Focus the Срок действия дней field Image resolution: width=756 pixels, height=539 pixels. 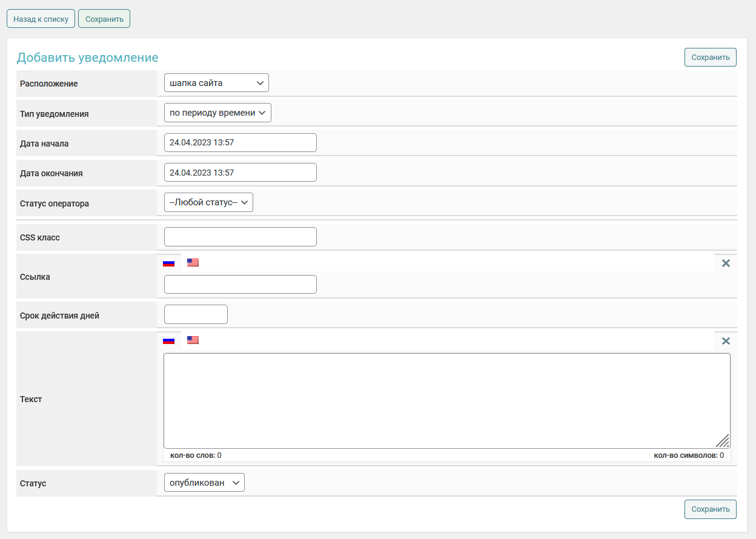[196, 314]
